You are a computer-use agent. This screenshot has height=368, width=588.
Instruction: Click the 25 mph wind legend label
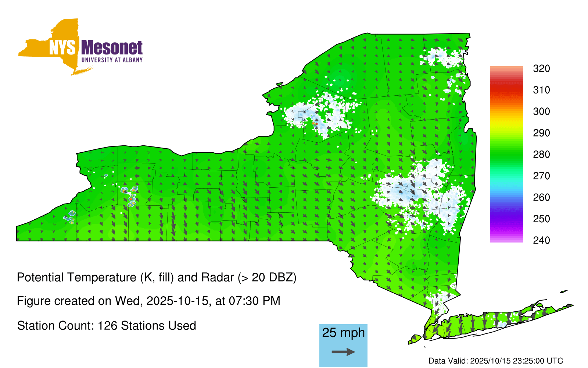coord(343,333)
